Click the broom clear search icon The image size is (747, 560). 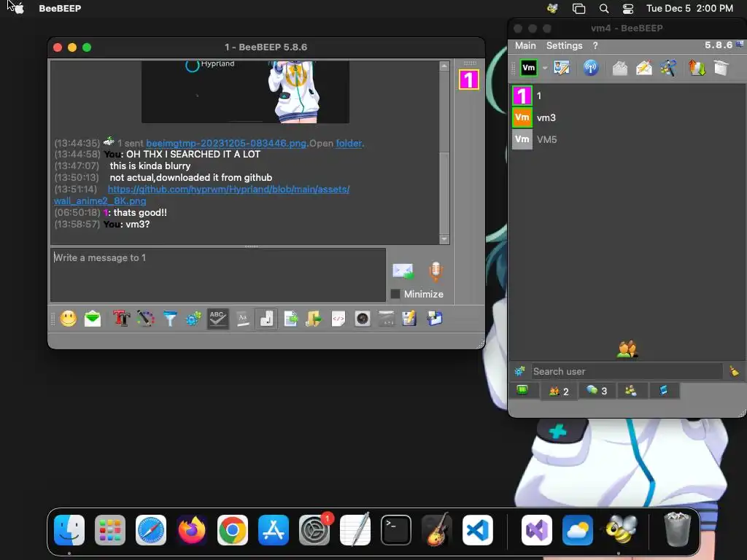coord(734,371)
